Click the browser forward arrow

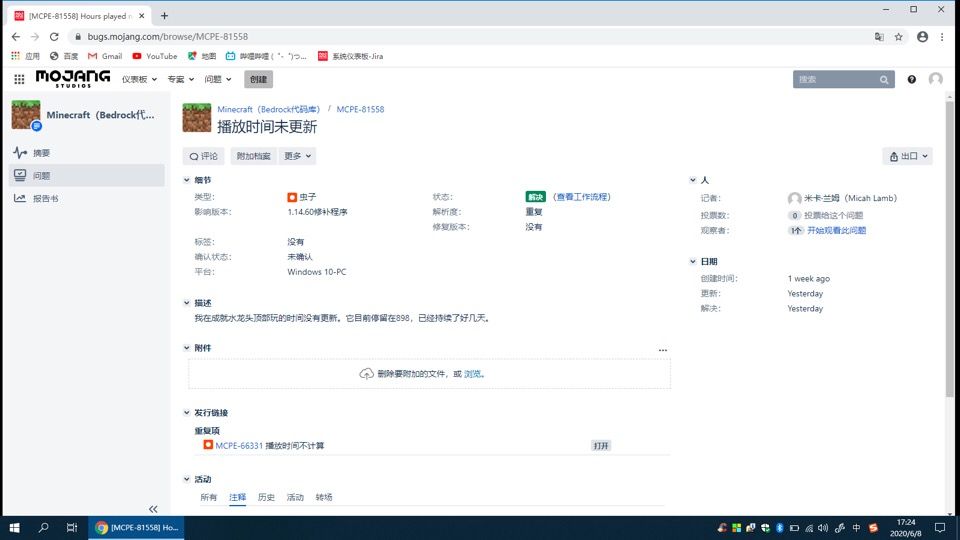click(x=35, y=37)
